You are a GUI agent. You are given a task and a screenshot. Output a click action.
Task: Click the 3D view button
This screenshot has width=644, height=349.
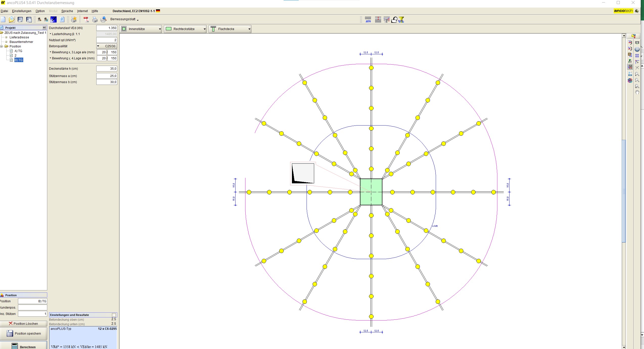[x=637, y=49]
